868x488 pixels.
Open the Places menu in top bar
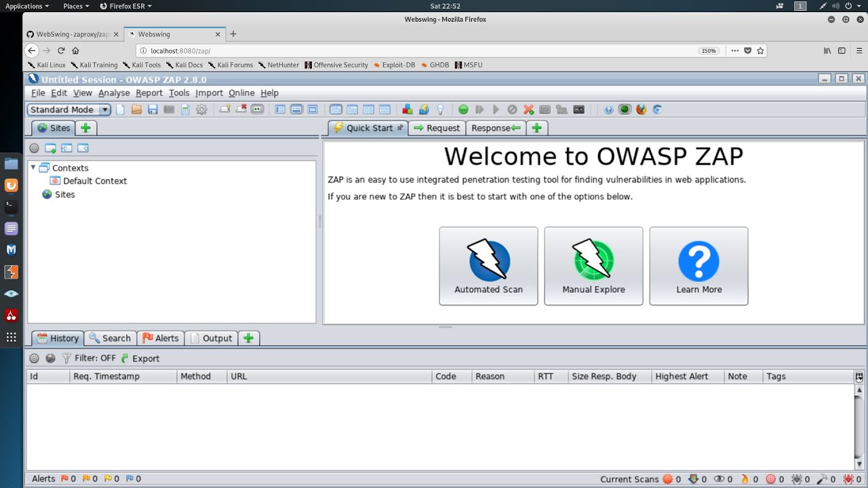tap(77, 6)
